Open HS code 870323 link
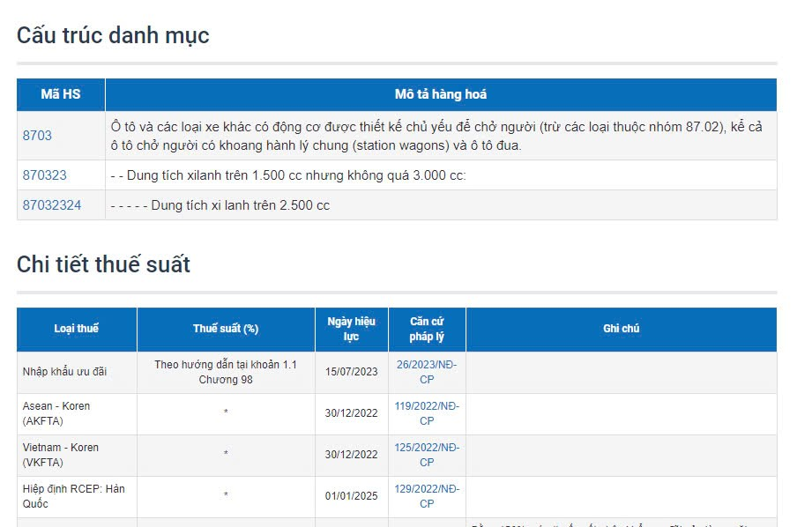The width and height of the screenshot is (812, 527). (44, 175)
